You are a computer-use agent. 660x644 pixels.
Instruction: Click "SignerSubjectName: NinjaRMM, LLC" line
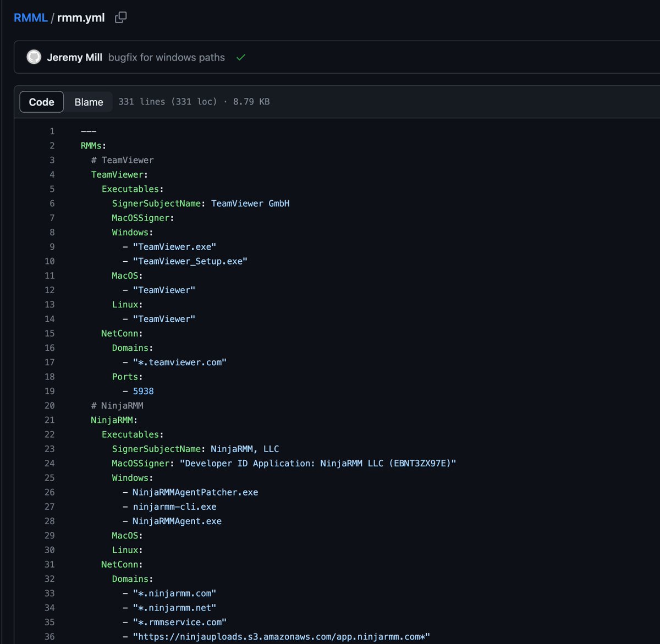(x=196, y=449)
